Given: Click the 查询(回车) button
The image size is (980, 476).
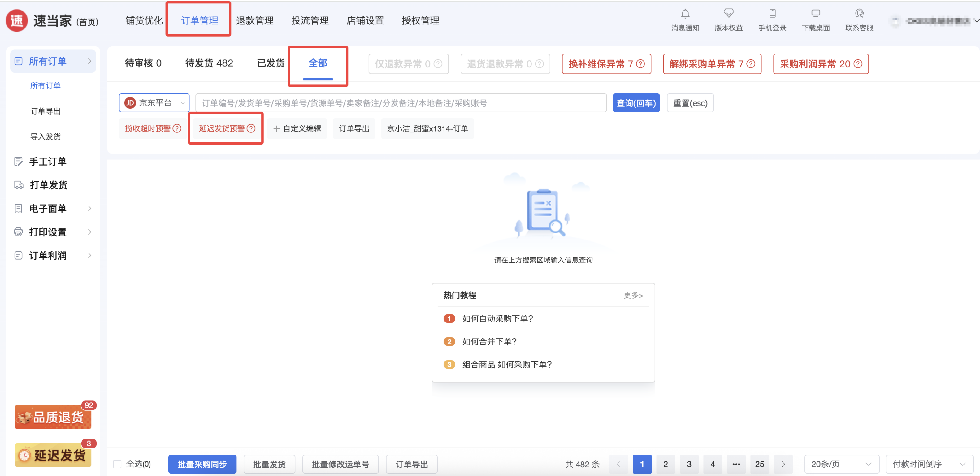Looking at the screenshot, I should click(636, 103).
